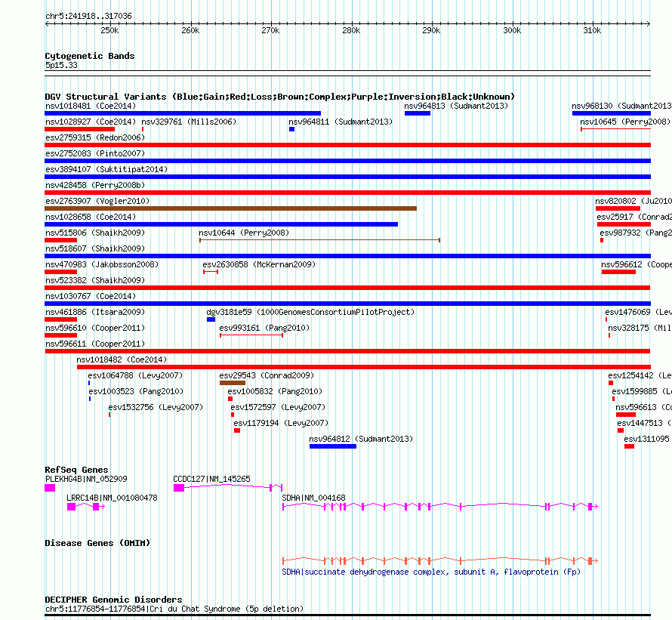The image size is (672, 620).
Task: Click nsv518607 (Shaikh2009) label
Action: pos(95,248)
